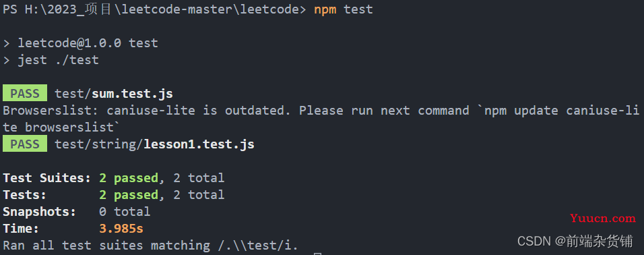Click the red Yuucn.com watermark
The height and width of the screenshot is (255, 644).
(602, 219)
